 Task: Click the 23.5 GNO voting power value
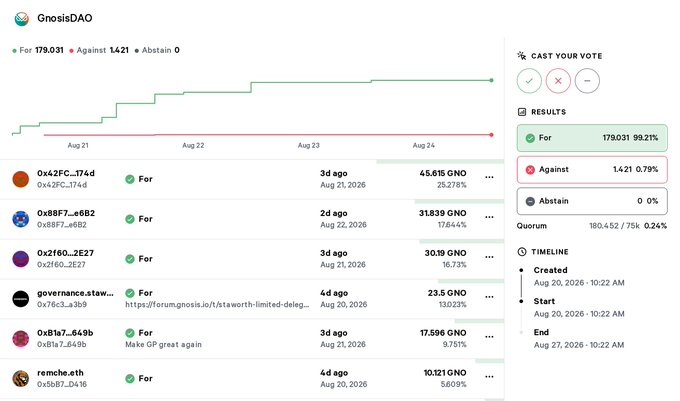447,293
